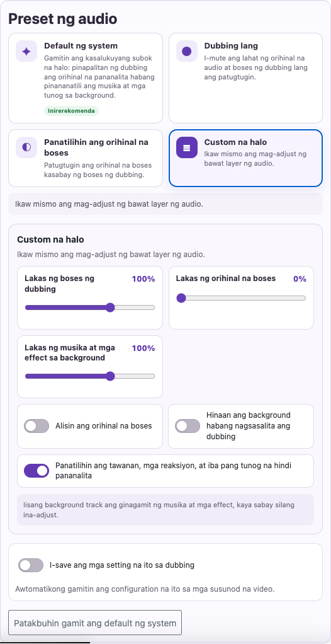Click the sparkle icon for Default ng system
This screenshot has height=644, width=331.
26,51
